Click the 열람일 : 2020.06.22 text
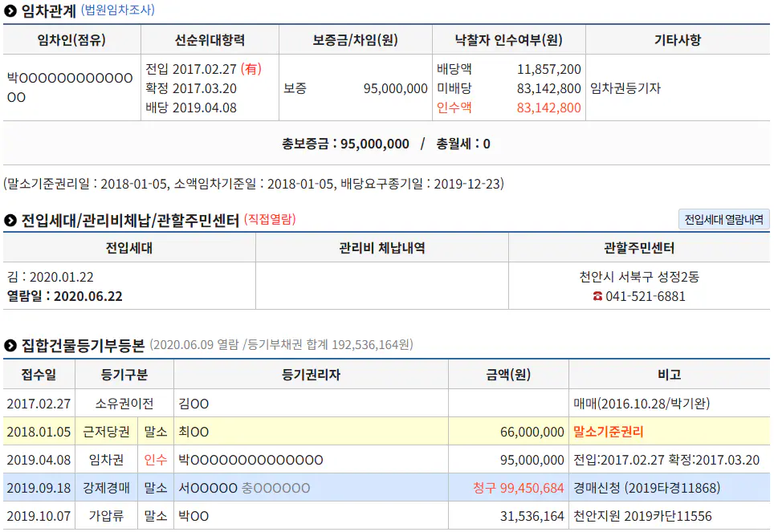The image size is (774, 532). point(65,296)
